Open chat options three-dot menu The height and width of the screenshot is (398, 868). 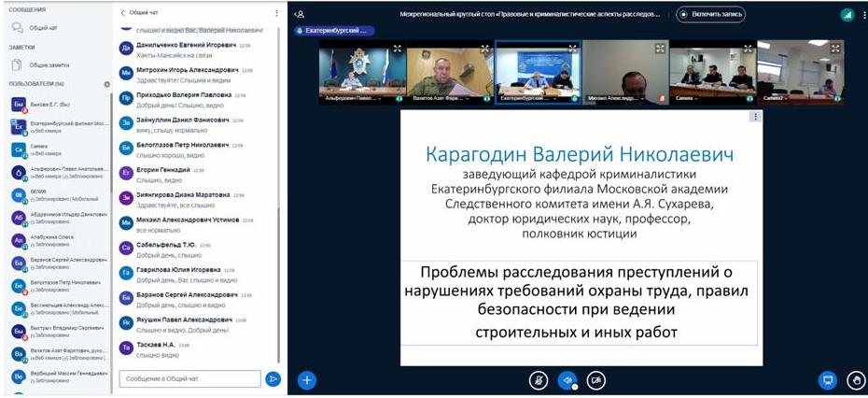click(x=276, y=13)
